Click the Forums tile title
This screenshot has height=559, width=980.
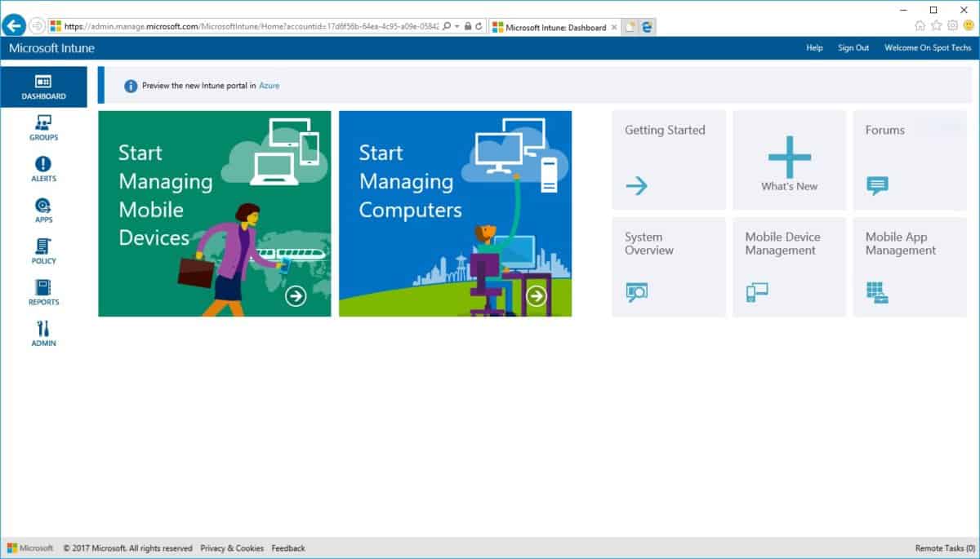[885, 130]
